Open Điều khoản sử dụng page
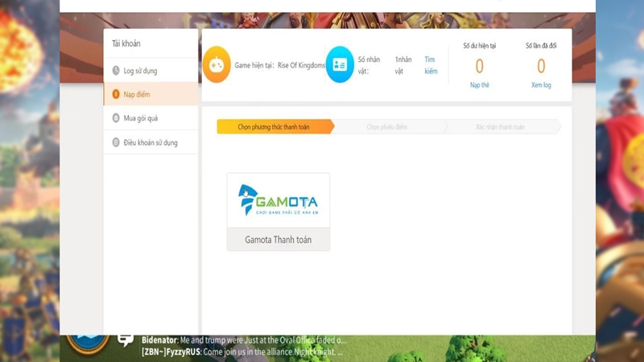The width and height of the screenshot is (644, 362). [151, 142]
